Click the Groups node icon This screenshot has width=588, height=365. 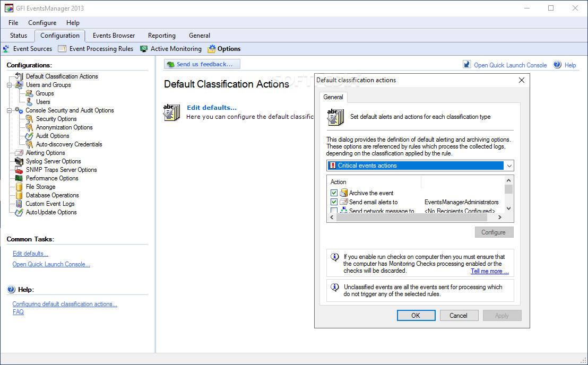point(29,93)
